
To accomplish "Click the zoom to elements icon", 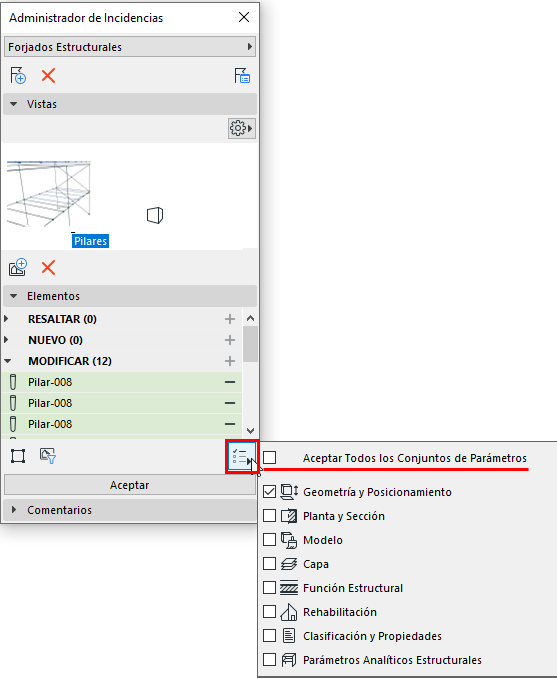I will click(18, 456).
